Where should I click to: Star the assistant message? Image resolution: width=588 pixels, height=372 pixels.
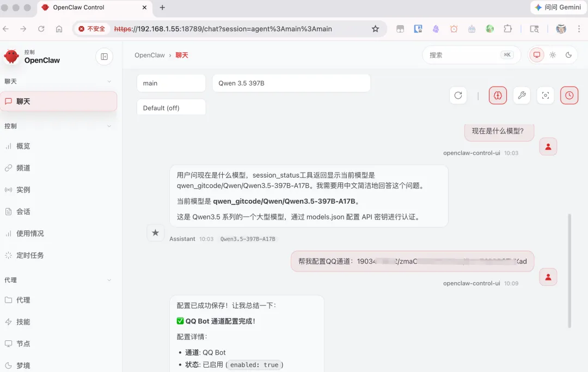155,233
